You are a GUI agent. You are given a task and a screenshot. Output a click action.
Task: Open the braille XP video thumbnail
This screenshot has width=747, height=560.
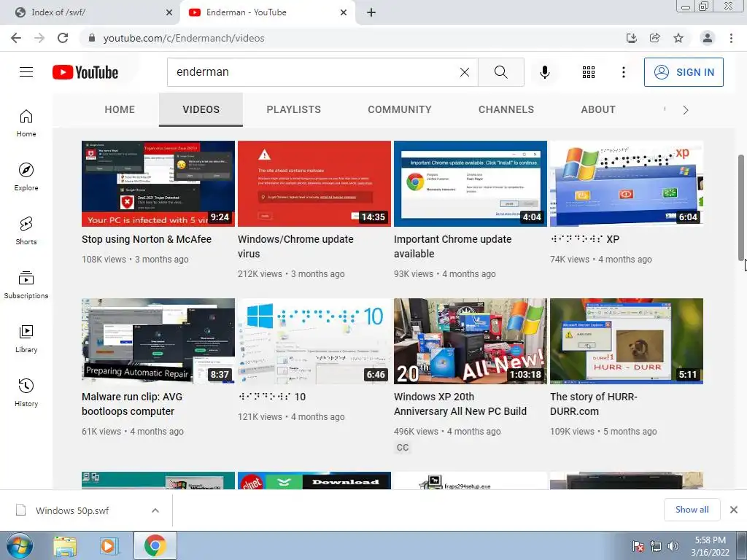627,184
